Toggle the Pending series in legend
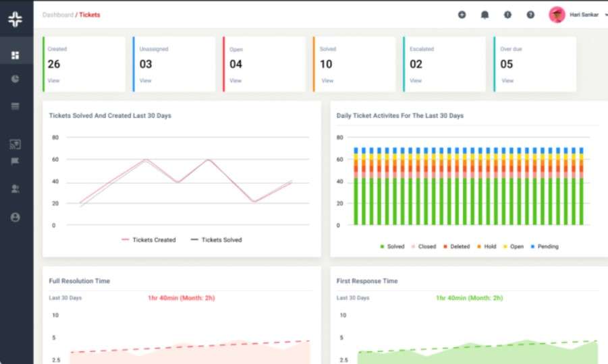The height and width of the screenshot is (364, 608). pos(544,247)
